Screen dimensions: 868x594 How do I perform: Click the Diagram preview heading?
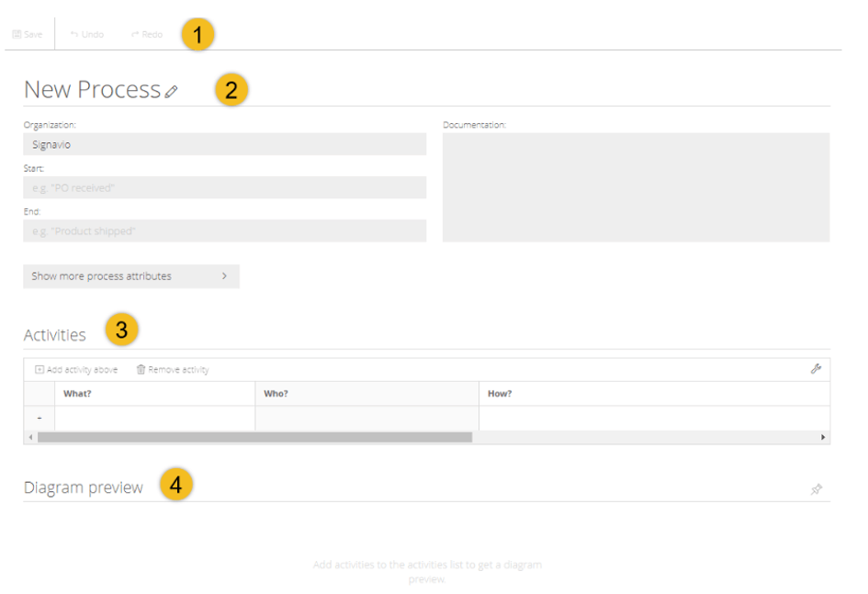[83, 488]
